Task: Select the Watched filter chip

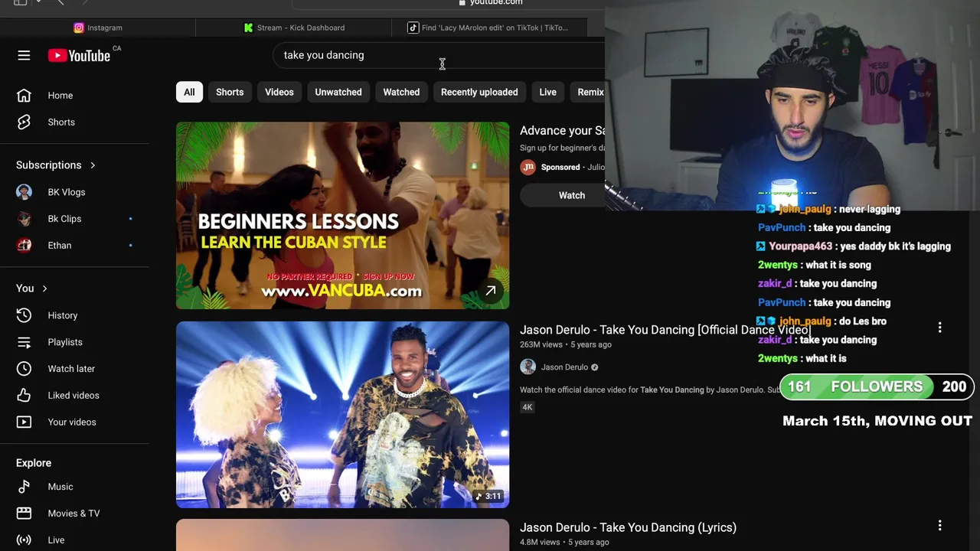Action: pyautogui.click(x=401, y=92)
